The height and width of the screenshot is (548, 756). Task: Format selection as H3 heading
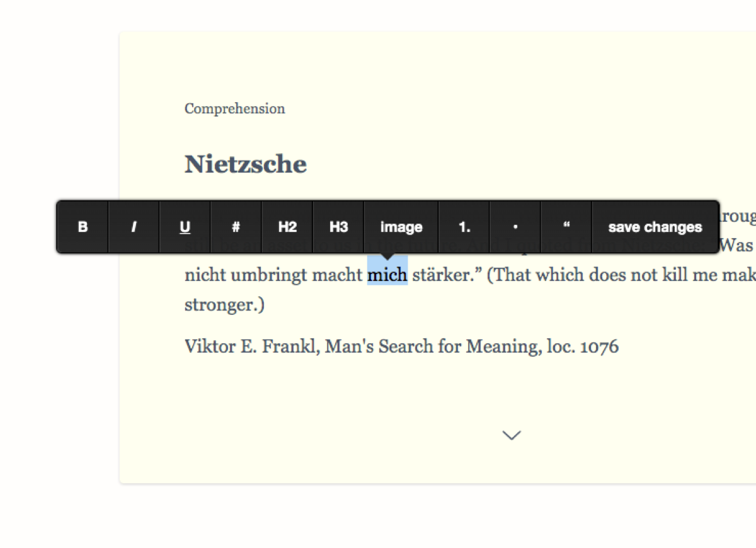tap(338, 227)
